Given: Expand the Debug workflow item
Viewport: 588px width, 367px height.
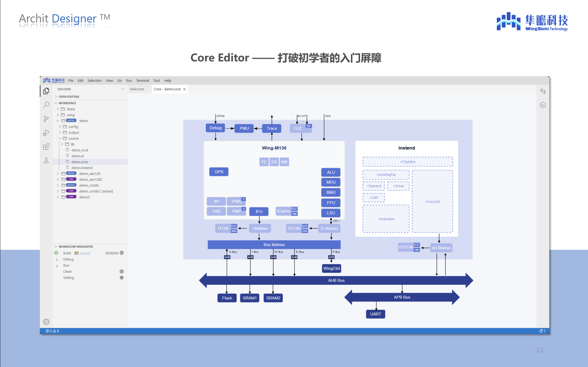Looking at the screenshot, I should tap(57, 259).
